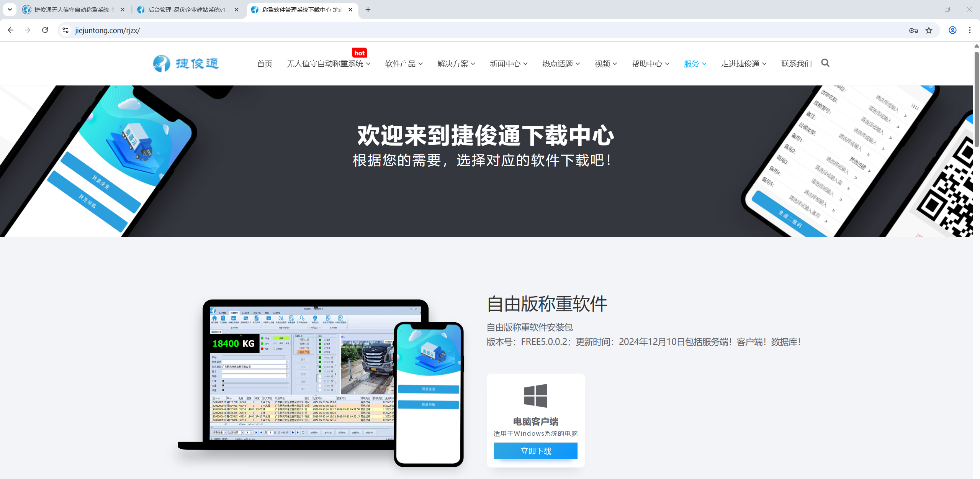Click the search magnifier icon in navigation
The image size is (980, 479).
tap(825, 63)
